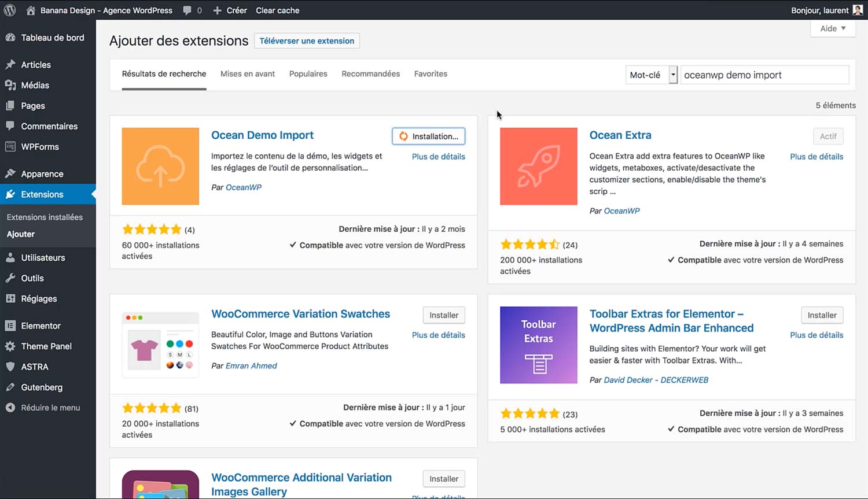Open Plus de détails for Toolbar Extras
Viewport: 868px width, 499px height.
pos(816,335)
